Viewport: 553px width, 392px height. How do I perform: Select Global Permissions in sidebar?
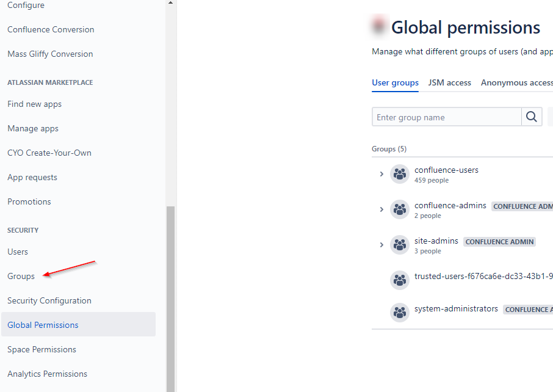78,324
